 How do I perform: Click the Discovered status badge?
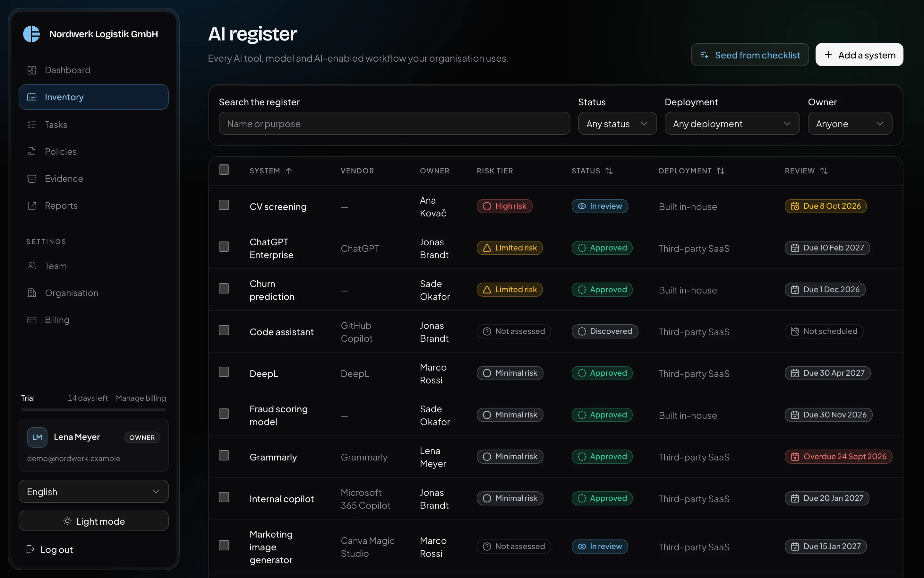pyautogui.click(x=605, y=331)
